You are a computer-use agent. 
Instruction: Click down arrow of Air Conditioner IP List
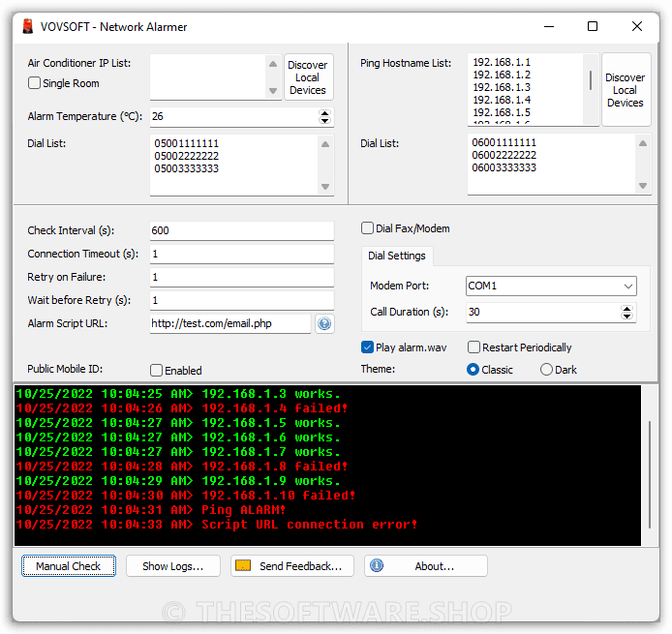click(x=273, y=91)
